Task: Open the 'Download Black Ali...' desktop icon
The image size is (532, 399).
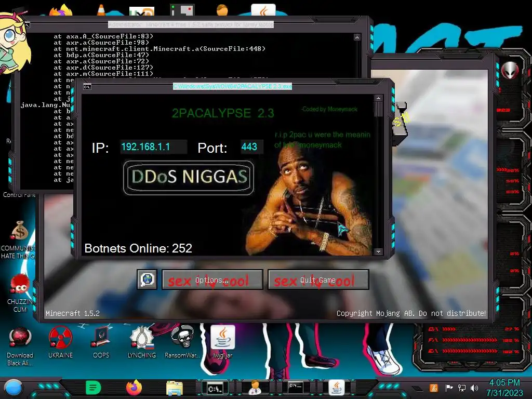Action: tap(20, 347)
